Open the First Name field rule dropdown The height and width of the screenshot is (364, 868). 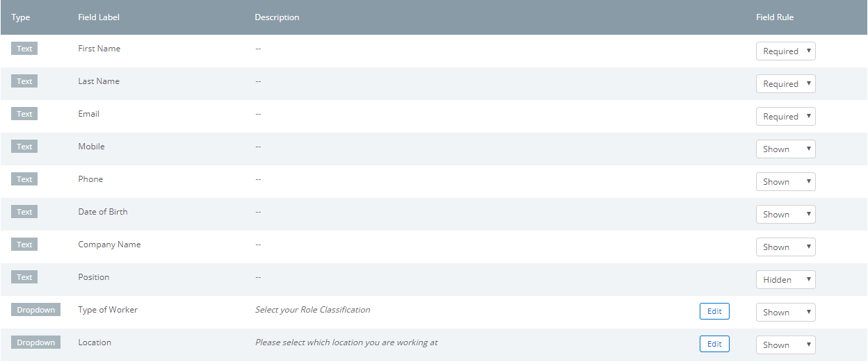(x=785, y=51)
